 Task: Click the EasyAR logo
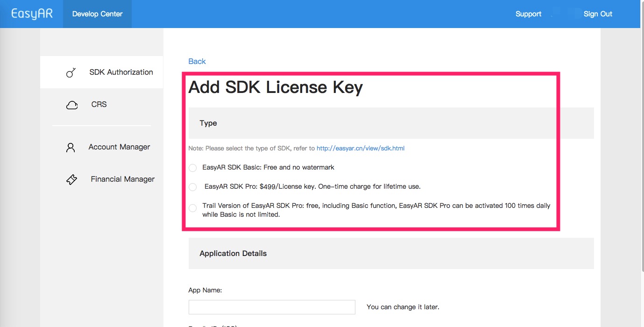click(32, 14)
